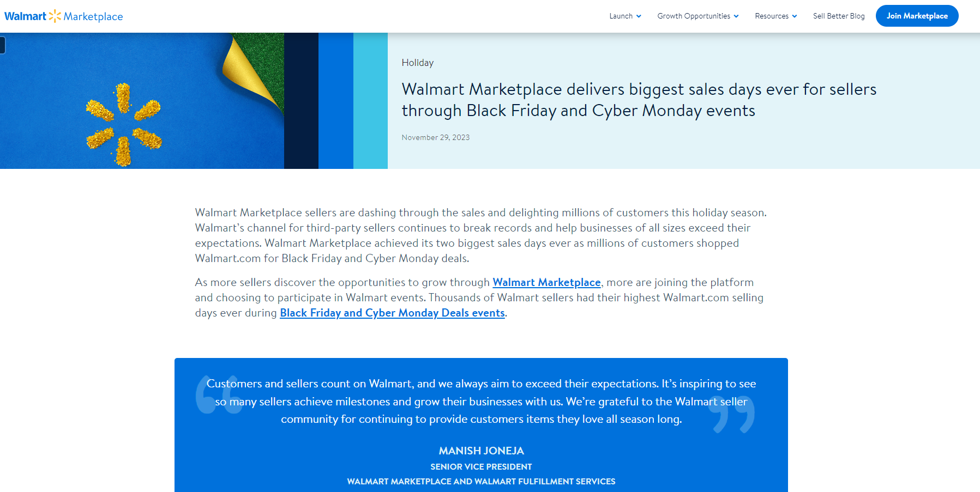This screenshot has height=492, width=980.
Task: Click the opening quotation mark icon
Action: [x=218, y=394]
